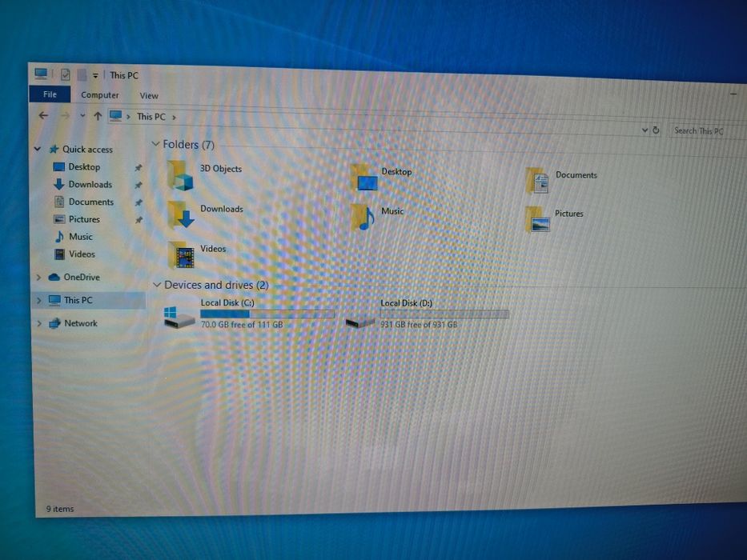Click the Music note icon in sidebar
Viewport: 747px width, 560px height.
(59, 237)
